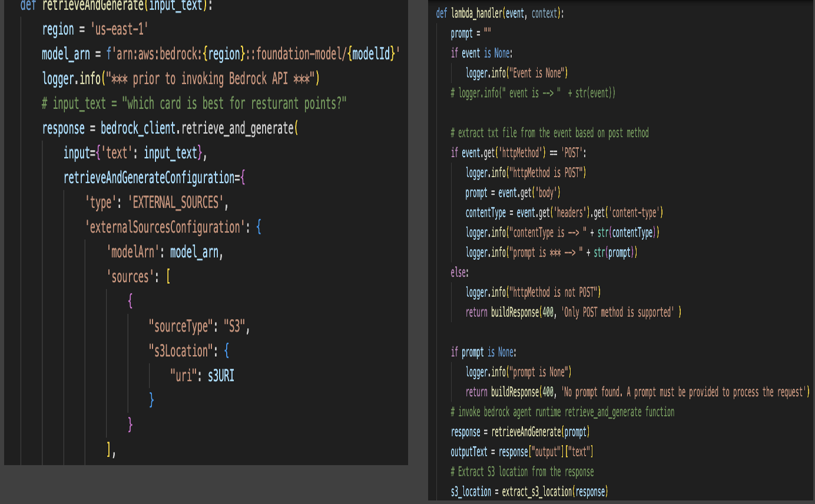Screen dimensions: 815x504
Task: Click the 'No prompt found' error message string
Action: (683, 392)
